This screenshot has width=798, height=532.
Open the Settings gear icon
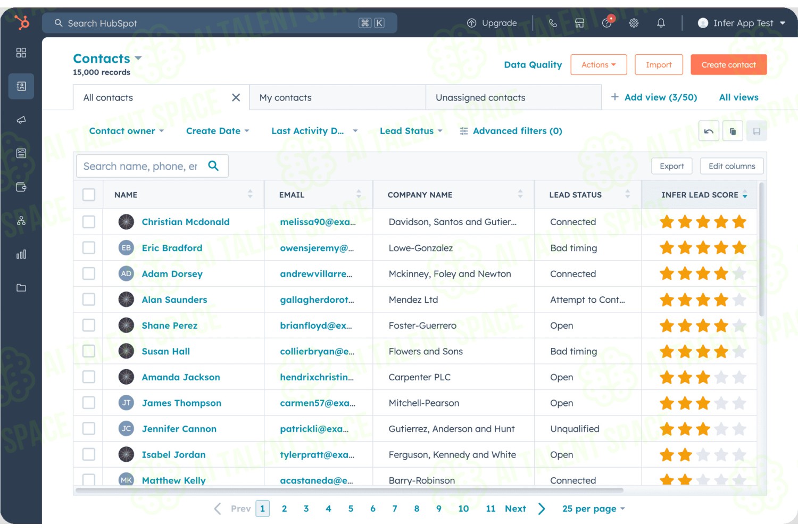tap(634, 23)
